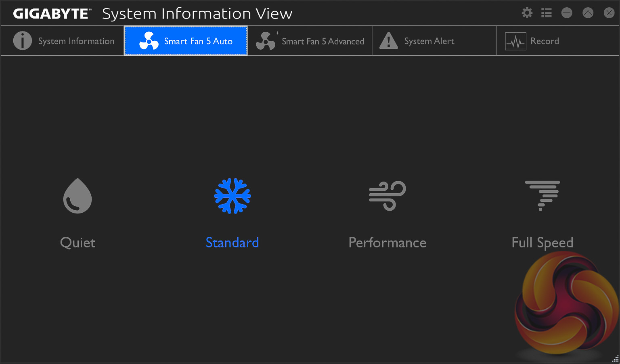Click the Full Speed tornado icon

542,196
